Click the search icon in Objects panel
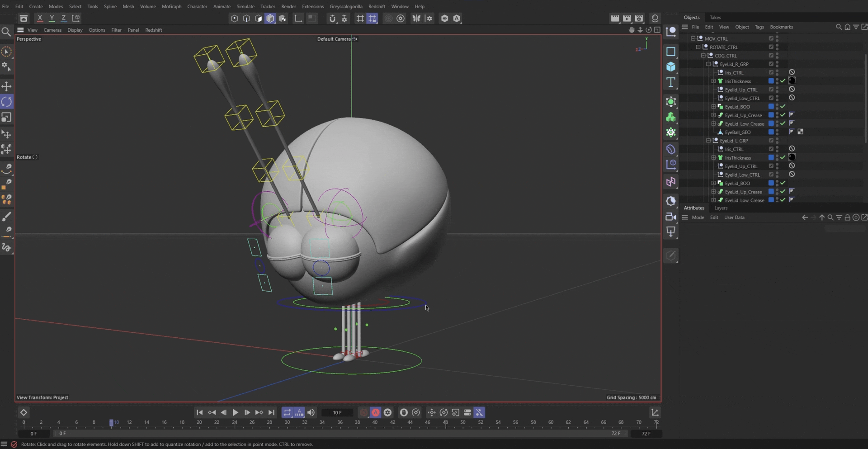868x449 pixels. click(x=839, y=27)
